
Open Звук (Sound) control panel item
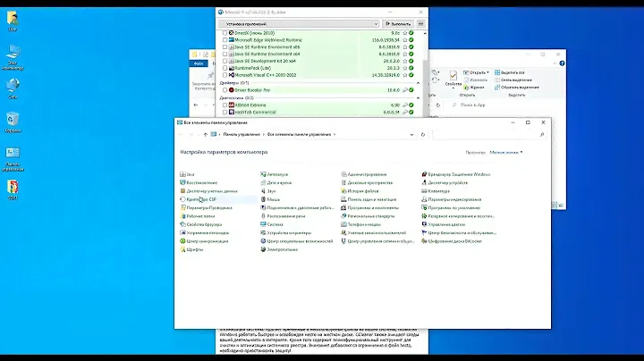(271, 190)
